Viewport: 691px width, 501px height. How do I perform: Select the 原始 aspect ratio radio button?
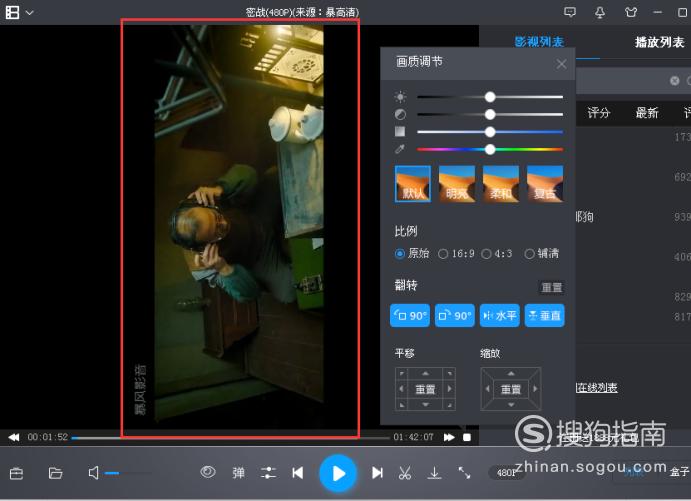point(399,254)
